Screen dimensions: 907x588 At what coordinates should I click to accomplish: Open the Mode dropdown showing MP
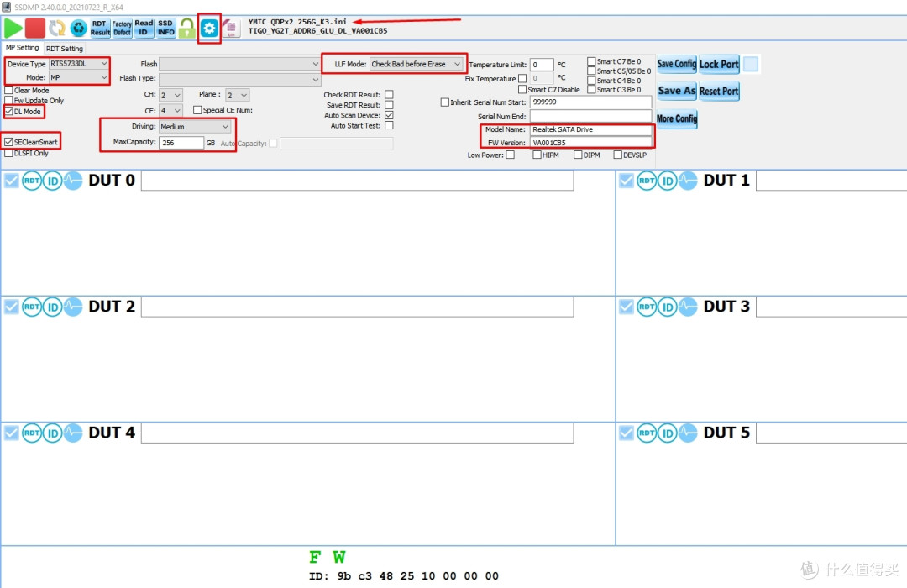coord(79,77)
